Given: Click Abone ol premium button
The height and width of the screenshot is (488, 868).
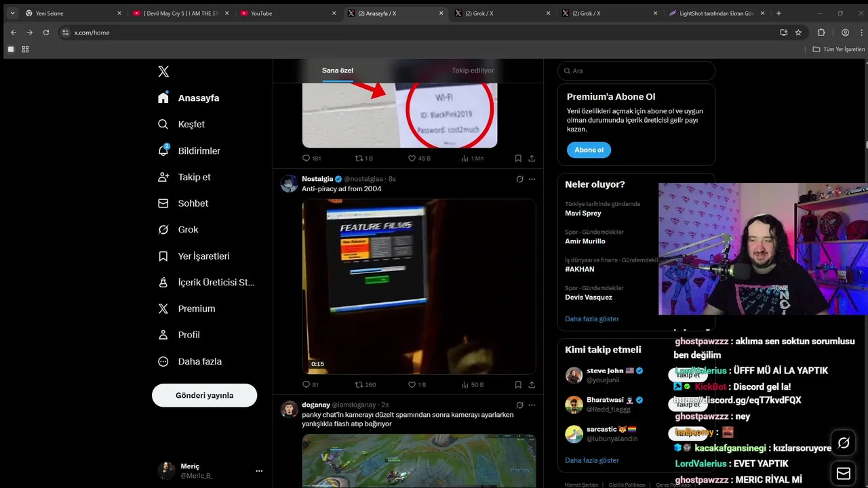Looking at the screenshot, I should pyautogui.click(x=589, y=150).
